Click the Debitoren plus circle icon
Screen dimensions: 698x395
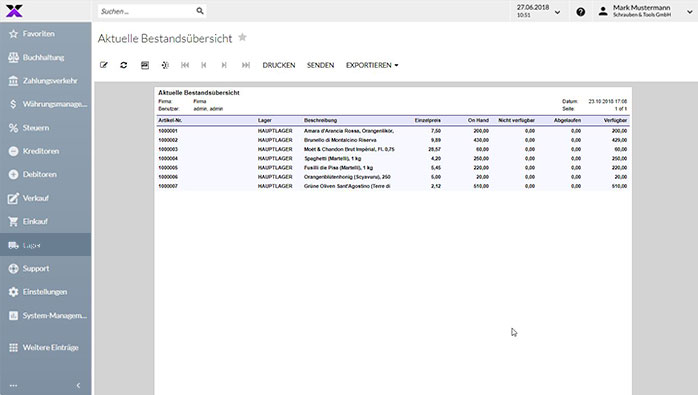click(x=13, y=175)
